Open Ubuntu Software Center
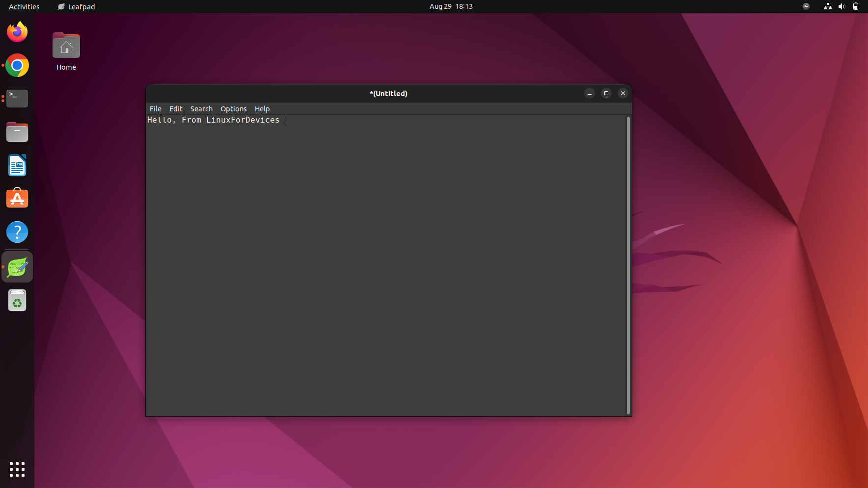 tap(17, 198)
